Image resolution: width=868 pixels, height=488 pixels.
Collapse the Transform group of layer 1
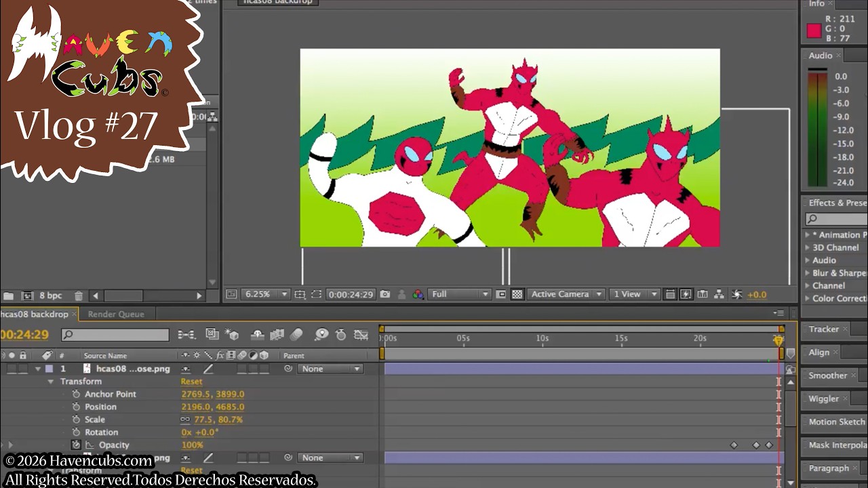tap(51, 382)
